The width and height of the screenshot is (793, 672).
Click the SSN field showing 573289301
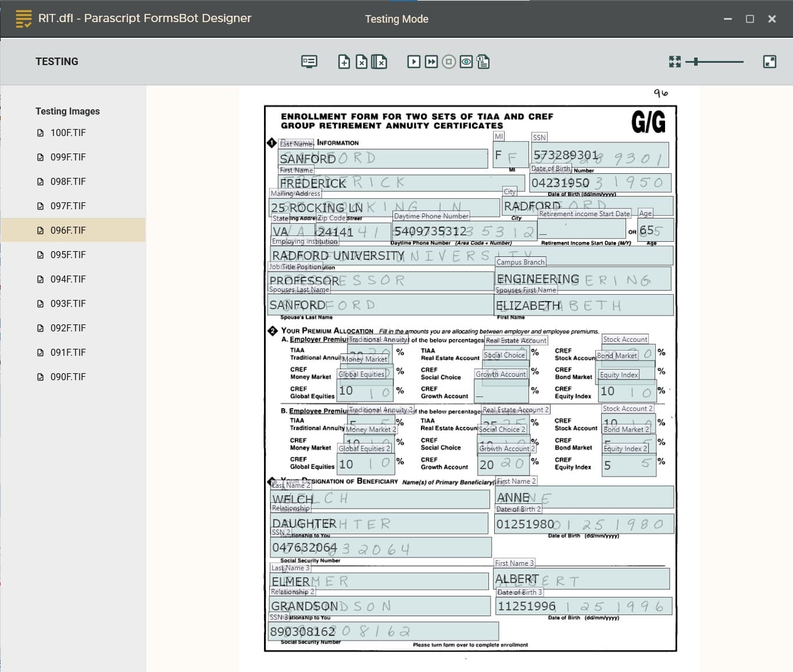[x=600, y=155]
